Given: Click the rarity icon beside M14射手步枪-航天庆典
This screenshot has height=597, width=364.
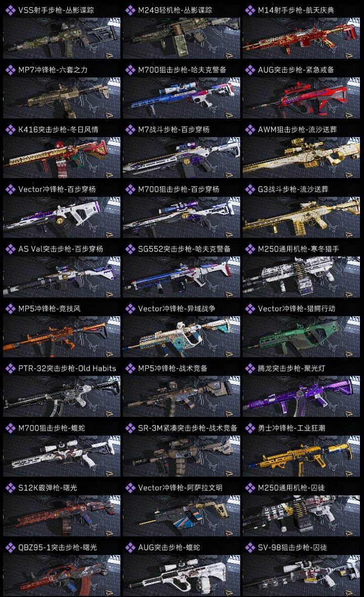Looking at the screenshot, I should pos(250,10).
